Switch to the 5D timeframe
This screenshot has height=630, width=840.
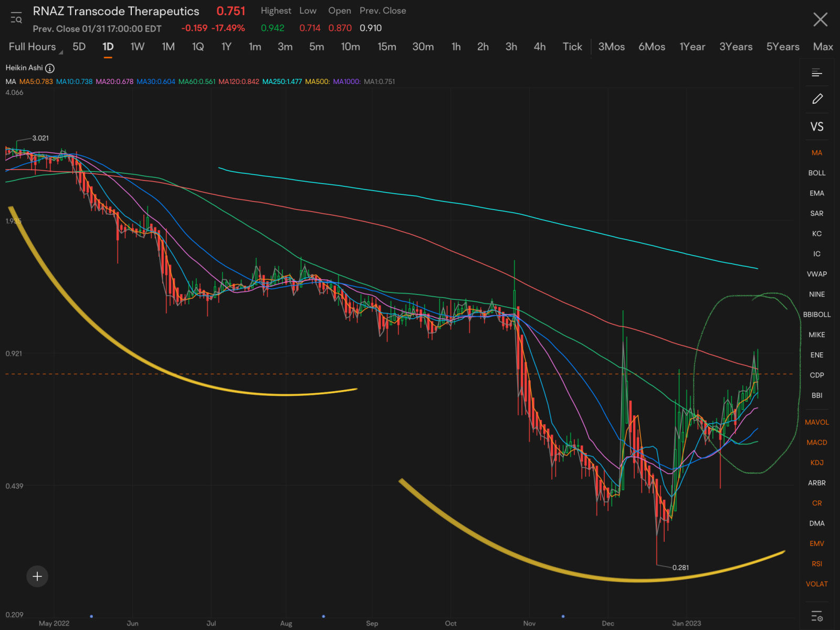[79, 47]
